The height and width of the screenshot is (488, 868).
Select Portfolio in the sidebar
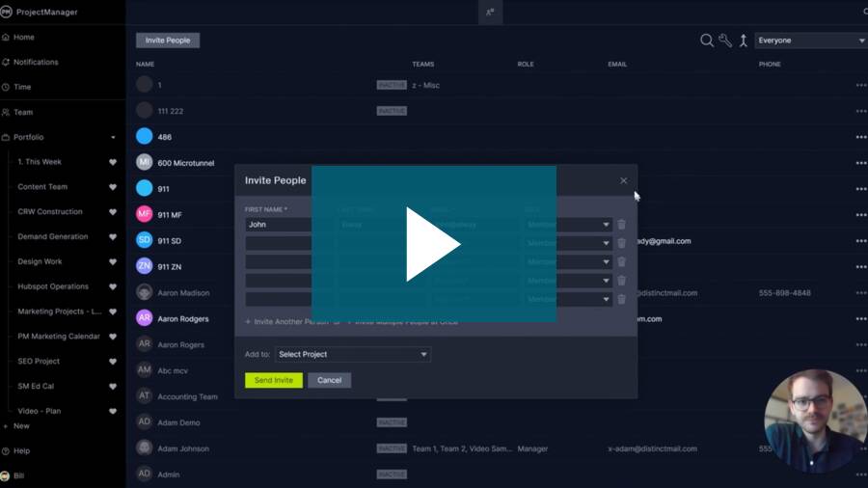[28, 137]
